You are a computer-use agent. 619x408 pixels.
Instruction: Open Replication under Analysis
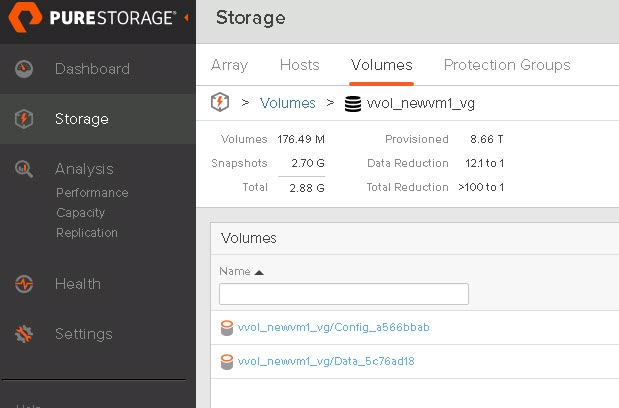pyautogui.click(x=87, y=232)
